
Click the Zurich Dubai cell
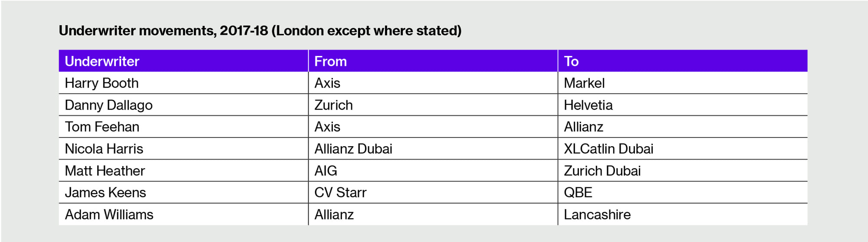click(x=683, y=170)
